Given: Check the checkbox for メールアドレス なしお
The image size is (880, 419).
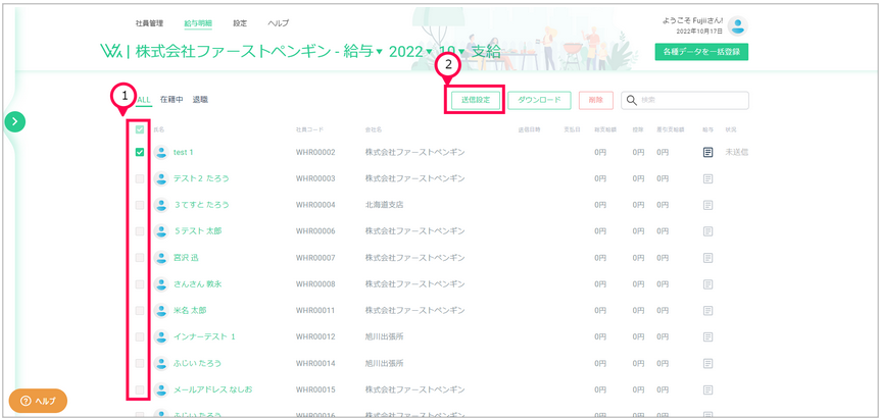Looking at the screenshot, I should pyautogui.click(x=140, y=389).
